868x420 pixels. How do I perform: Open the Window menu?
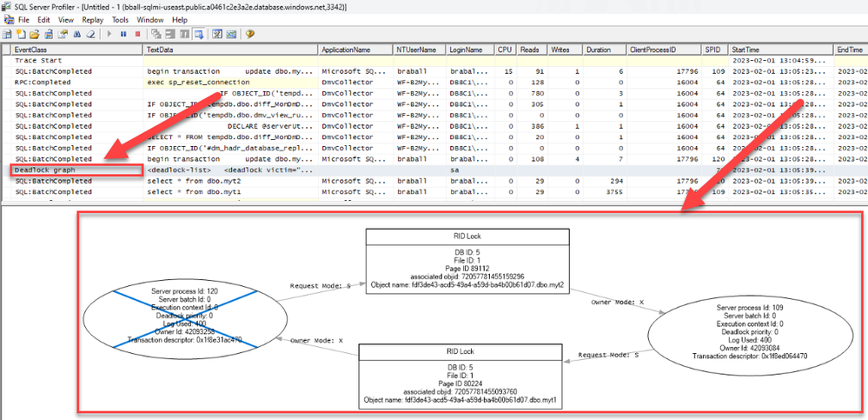tap(150, 19)
